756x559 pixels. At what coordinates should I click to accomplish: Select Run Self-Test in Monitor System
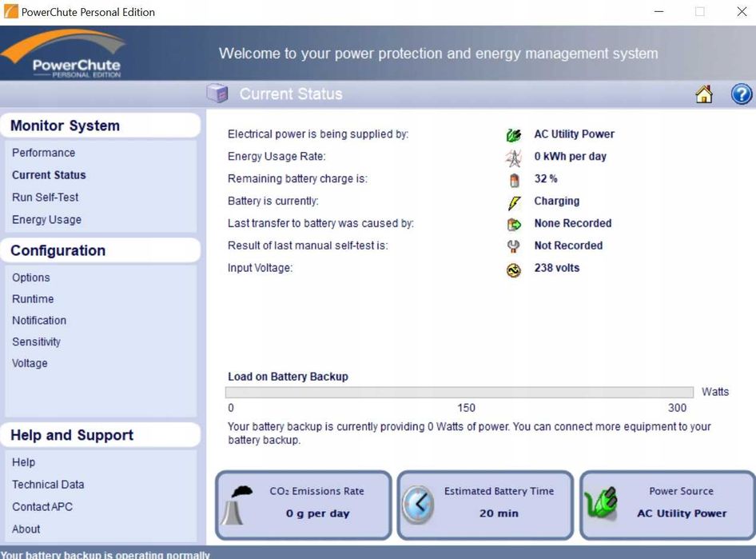coord(46,198)
